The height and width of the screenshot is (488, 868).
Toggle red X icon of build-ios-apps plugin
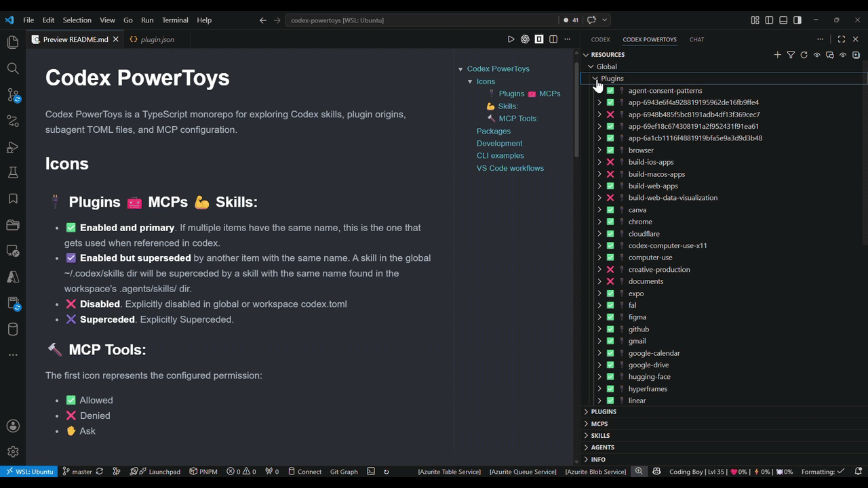(x=610, y=162)
